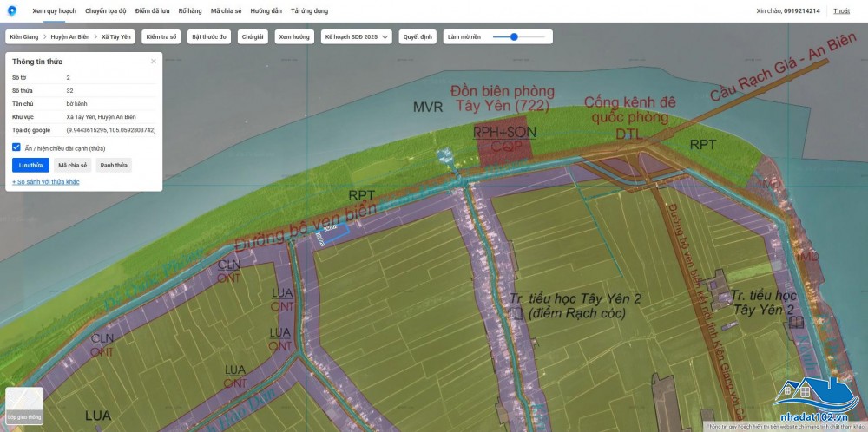Open the Xem quy hoạch menu

[x=54, y=10]
